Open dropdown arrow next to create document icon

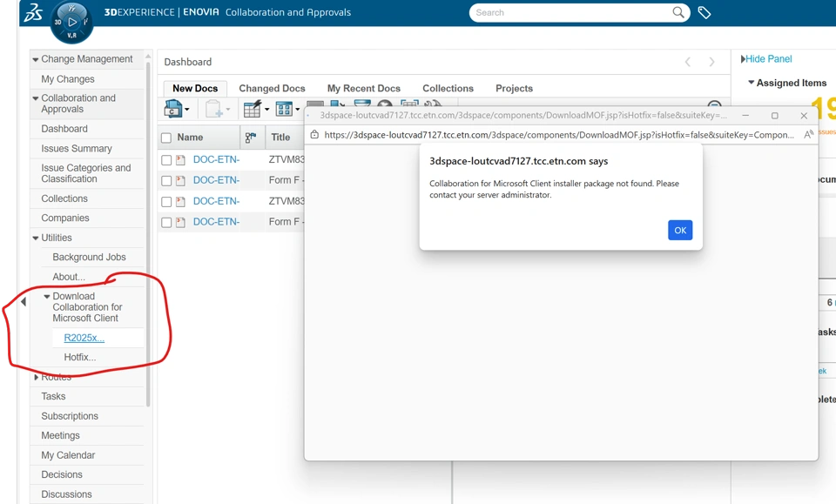[x=186, y=110]
